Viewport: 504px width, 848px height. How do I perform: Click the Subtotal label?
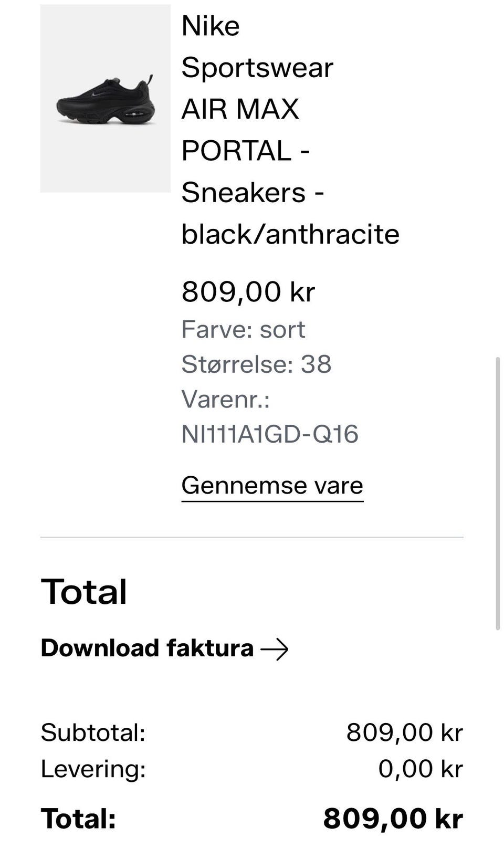(x=93, y=732)
